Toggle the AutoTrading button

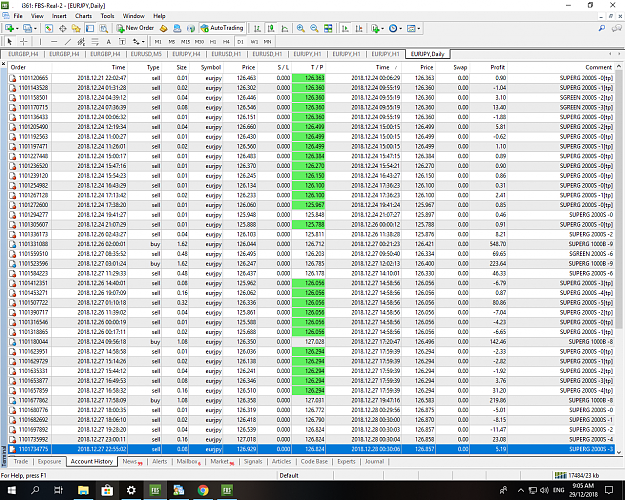pyautogui.click(x=222, y=28)
